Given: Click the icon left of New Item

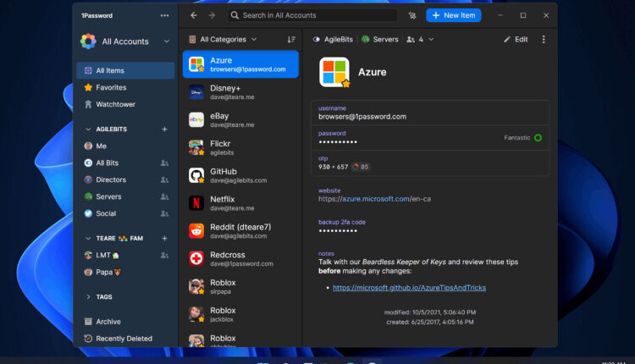Looking at the screenshot, I should coord(411,15).
